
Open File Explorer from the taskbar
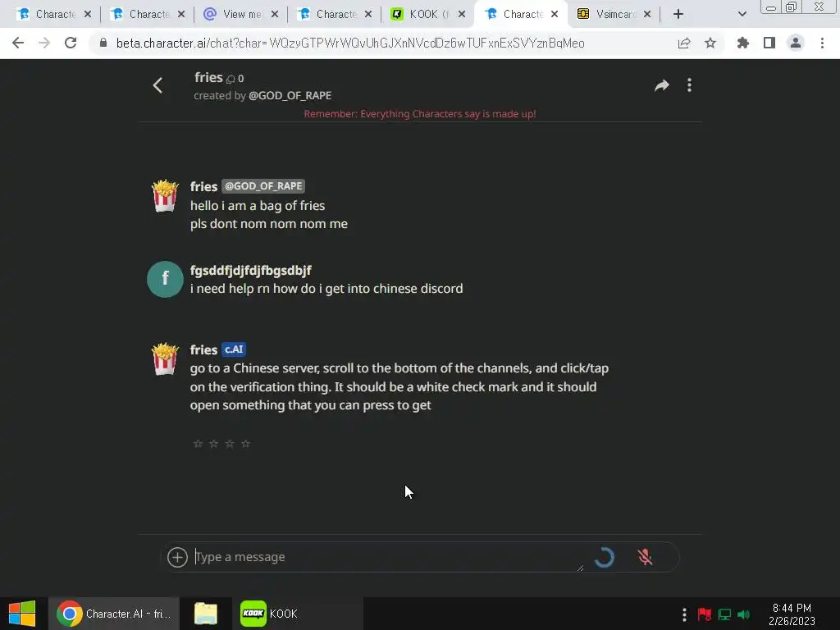pos(206,614)
